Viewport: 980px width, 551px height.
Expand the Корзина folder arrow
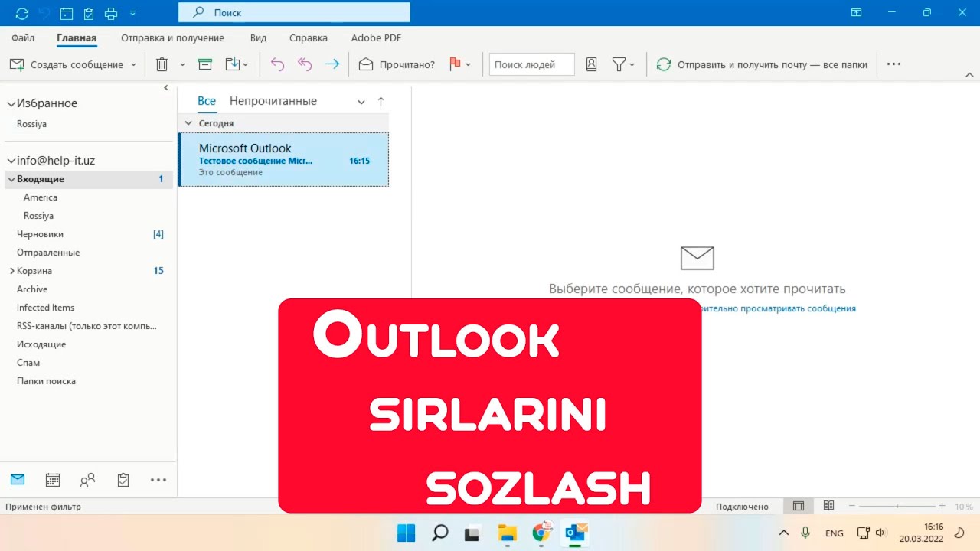[x=11, y=271]
